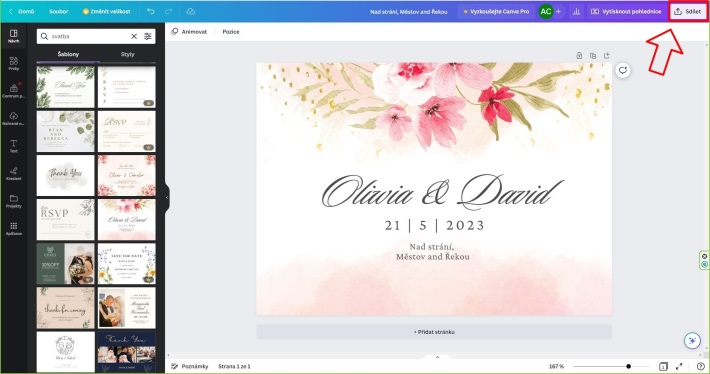Clear the svatba search text

pyautogui.click(x=134, y=36)
